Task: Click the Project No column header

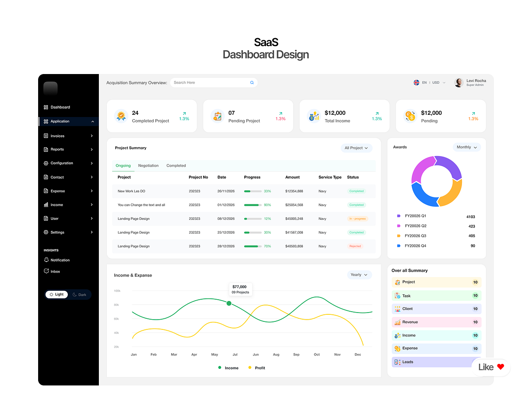Action: 198,177
